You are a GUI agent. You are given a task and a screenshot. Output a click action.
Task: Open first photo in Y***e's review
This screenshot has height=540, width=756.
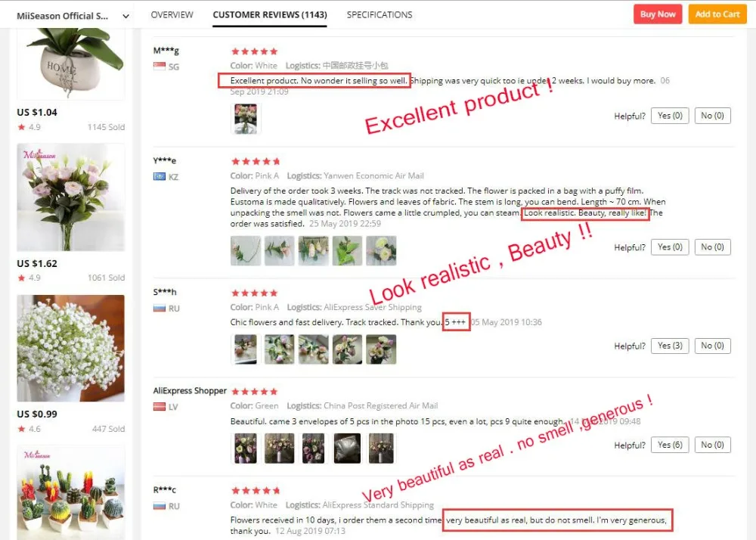click(246, 251)
